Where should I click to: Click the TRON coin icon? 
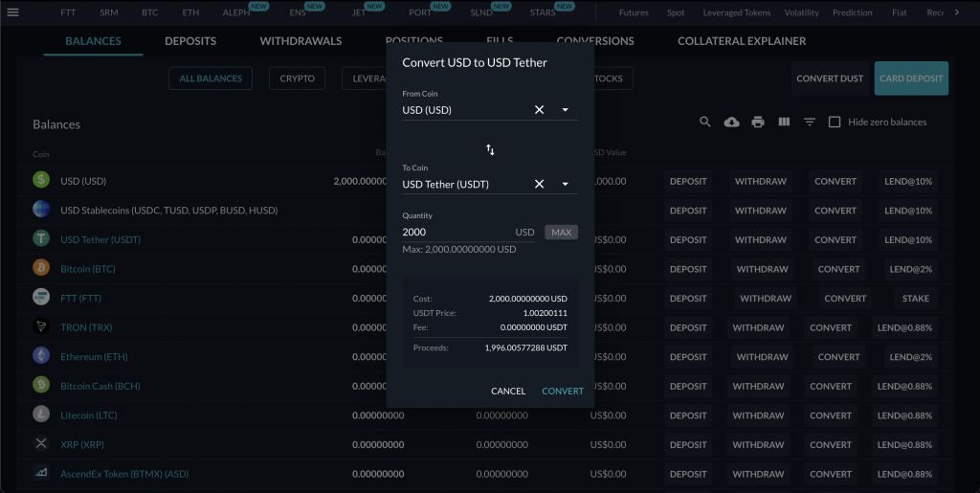(41, 326)
